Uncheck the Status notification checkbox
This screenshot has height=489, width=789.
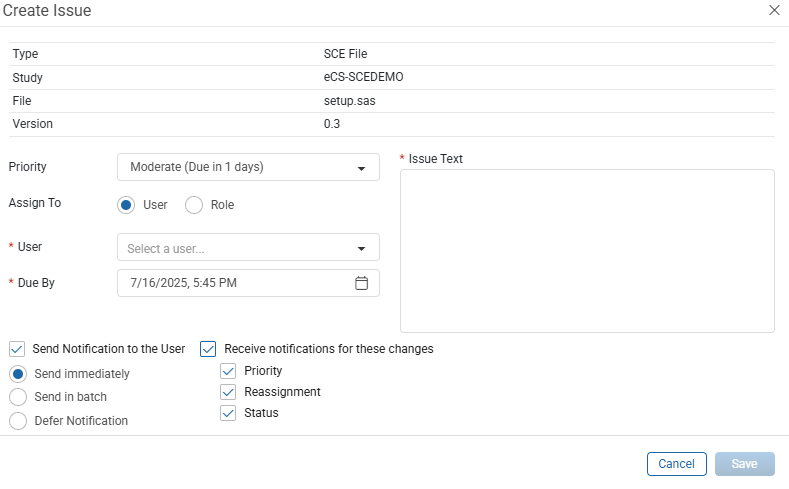[x=228, y=413]
